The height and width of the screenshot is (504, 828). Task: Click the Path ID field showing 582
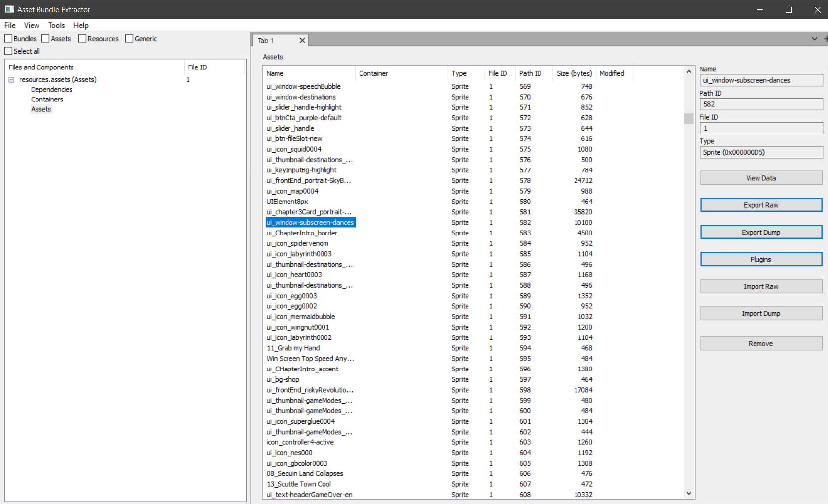761,104
